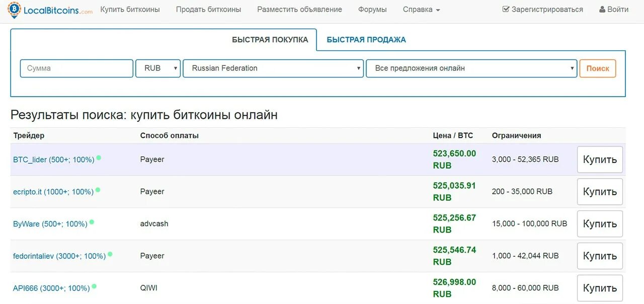Switch to БЫСТРАЯ ПОКУПКА tab
The width and height of the screenshot is (644, 304).
[270, 40]
